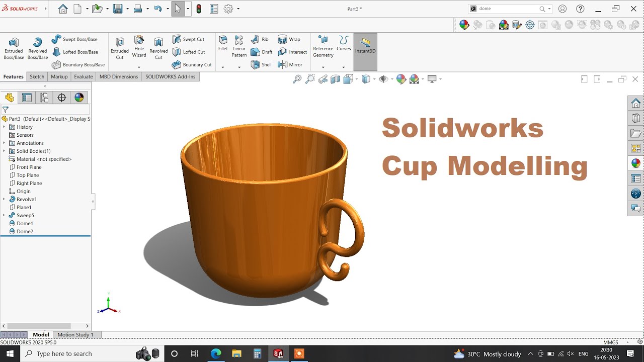644x362 pixels.
Task: Choose the Swept Cut feature
Action: pos(188,39)
